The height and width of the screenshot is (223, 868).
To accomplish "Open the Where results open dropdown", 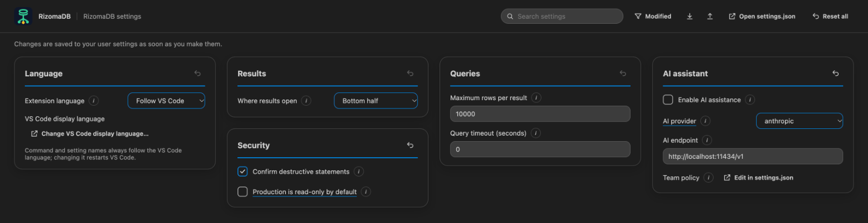I will pyautogui.click(x=376, y=101).
